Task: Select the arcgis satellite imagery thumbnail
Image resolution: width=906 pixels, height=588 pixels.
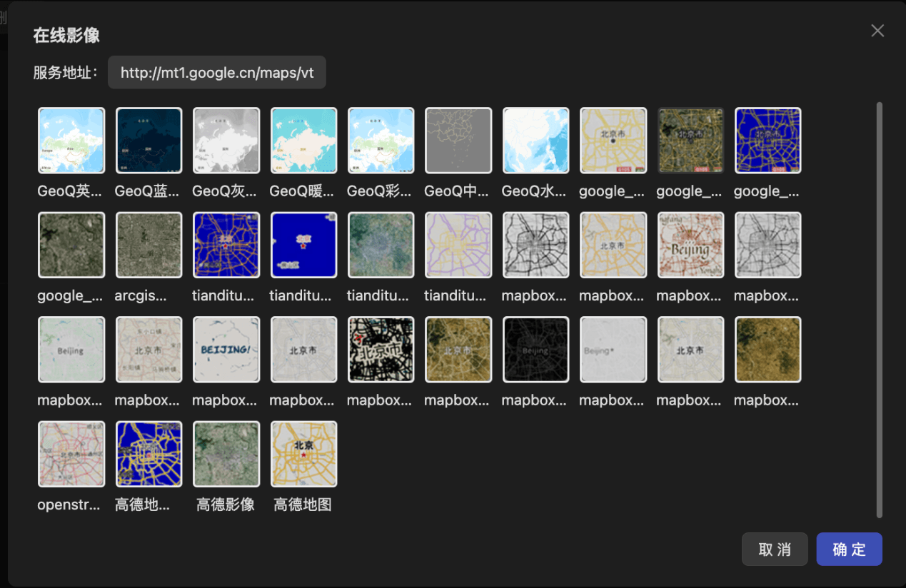Action: click(149, 245)
